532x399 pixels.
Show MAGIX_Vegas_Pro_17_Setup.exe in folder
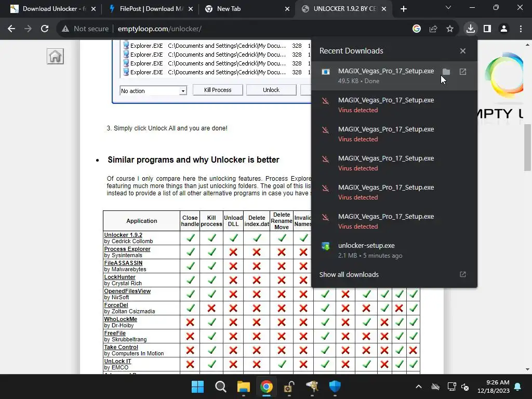pos(446,72)
